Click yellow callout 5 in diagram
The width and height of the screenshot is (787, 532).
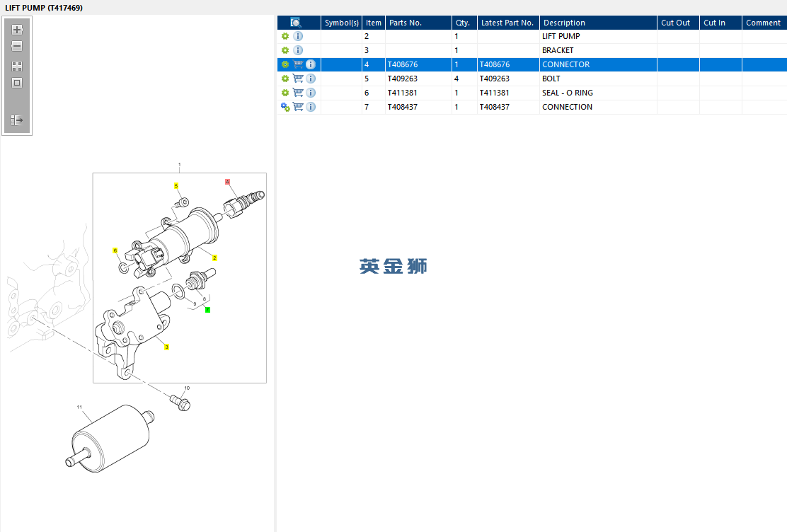pos(176,185)
